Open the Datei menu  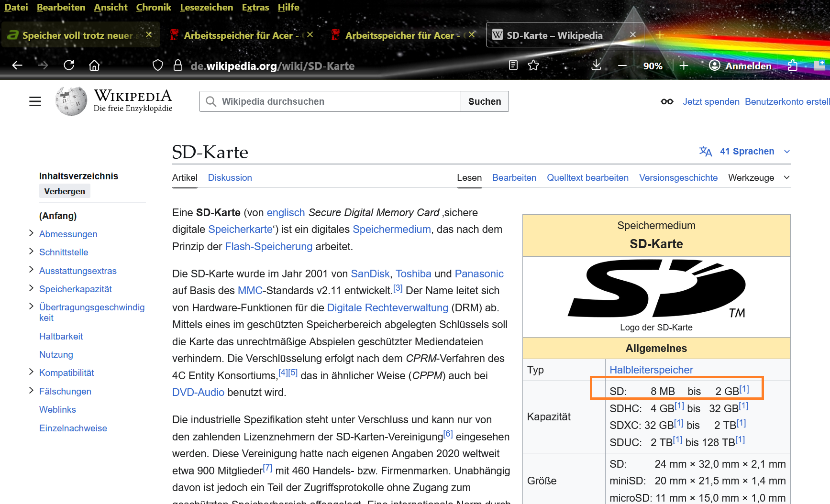(16, 7)
